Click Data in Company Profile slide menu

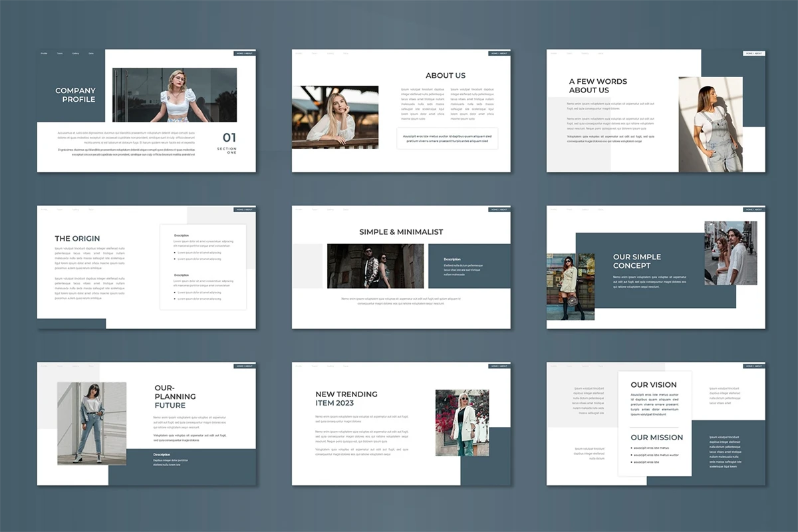click(x=91, y=53)
